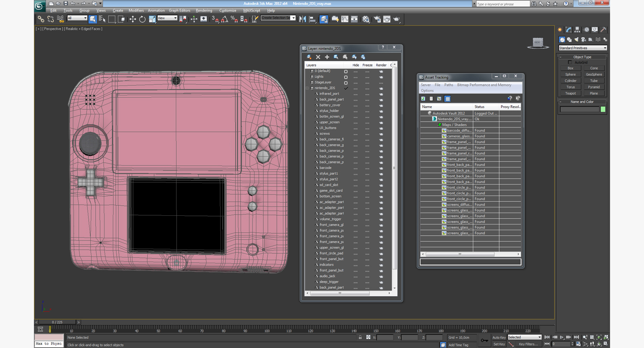
Task: Make layer 0 (default) current
Action: tap(346, 71)
